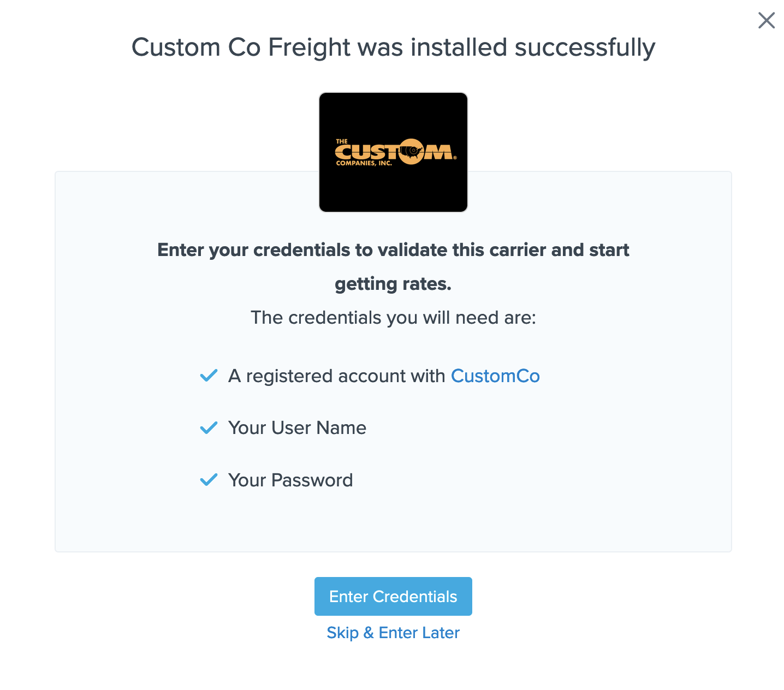This screenshot has width=784, height=690.
Task: Click the 'installed successfully' title text
Action: pyautogui.click(x=532, y=47)
